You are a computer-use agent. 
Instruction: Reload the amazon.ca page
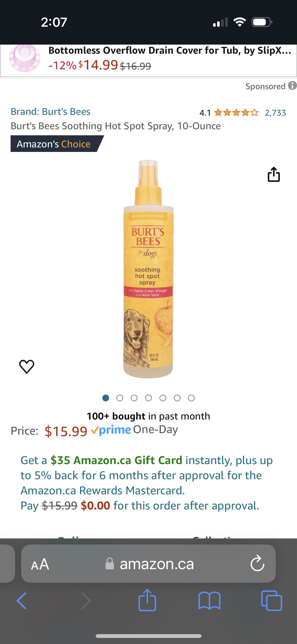point(257,563)
